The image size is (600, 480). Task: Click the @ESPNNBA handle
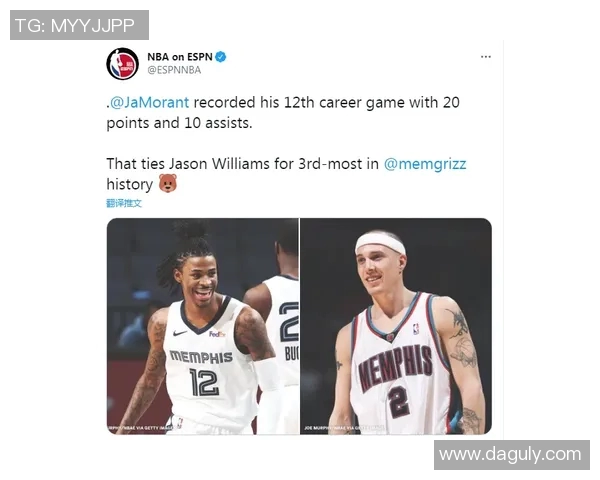(x=174, y=70)
